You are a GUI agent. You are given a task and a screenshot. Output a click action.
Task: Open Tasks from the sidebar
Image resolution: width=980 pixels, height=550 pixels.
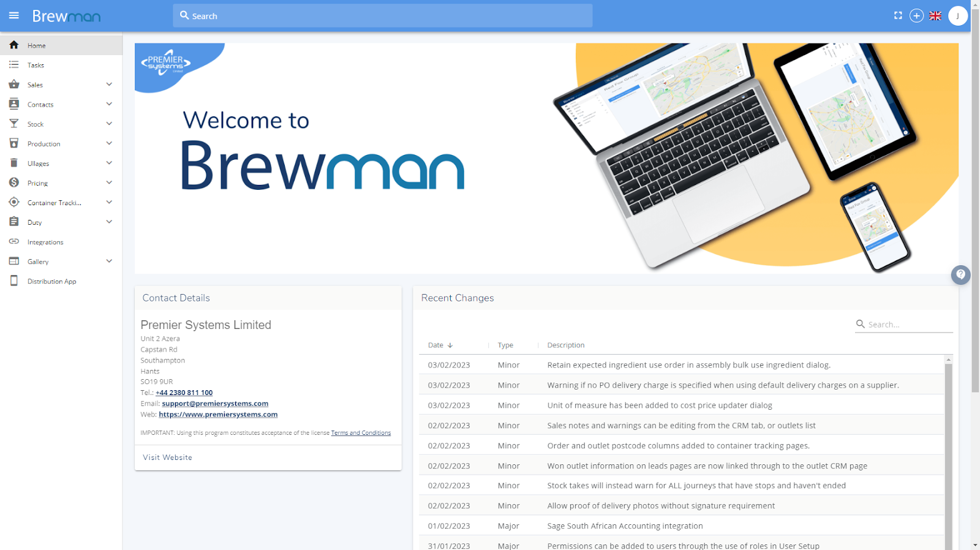click(61, 65)
